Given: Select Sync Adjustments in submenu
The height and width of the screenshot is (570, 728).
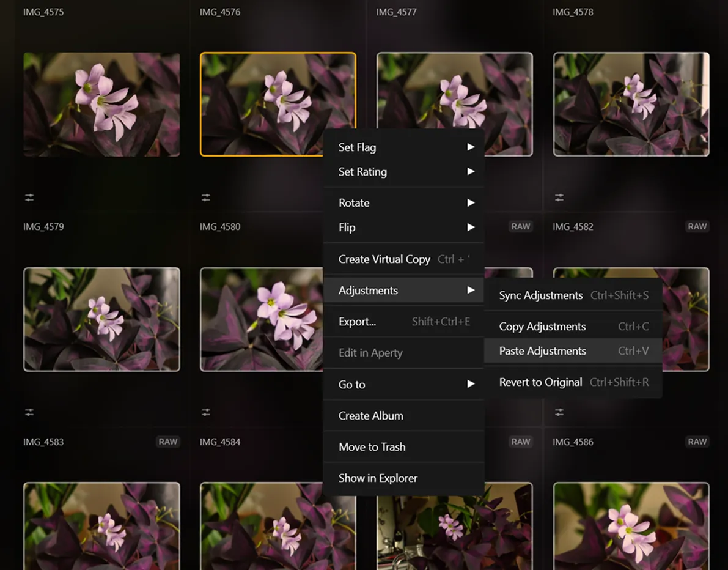Looking at the screenshot, I should [573, 295].
